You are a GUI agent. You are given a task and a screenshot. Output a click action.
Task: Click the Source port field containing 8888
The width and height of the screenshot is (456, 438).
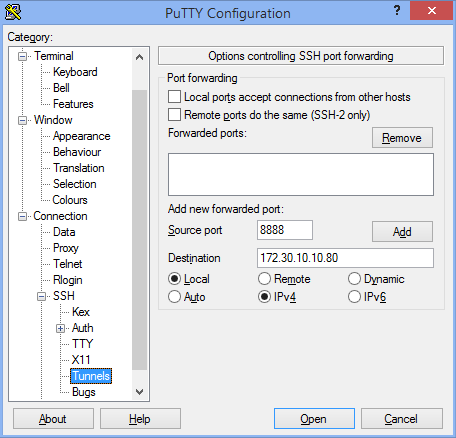click(285, 230)
